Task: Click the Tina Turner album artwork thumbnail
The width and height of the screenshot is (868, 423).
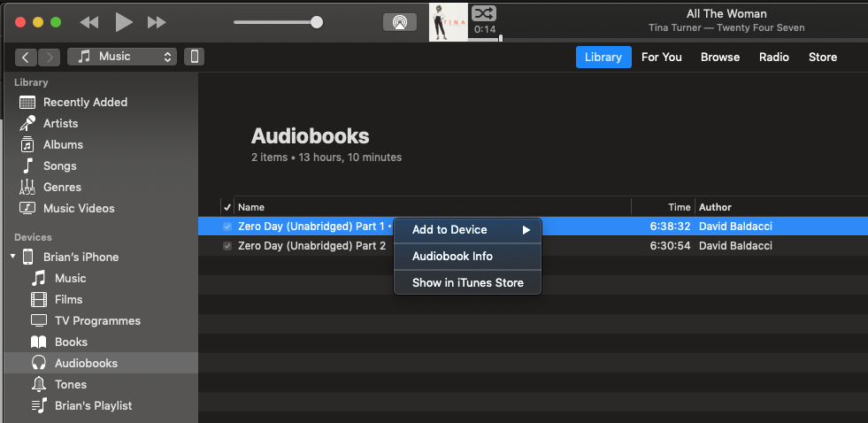Action: click(x=448, y=22)
